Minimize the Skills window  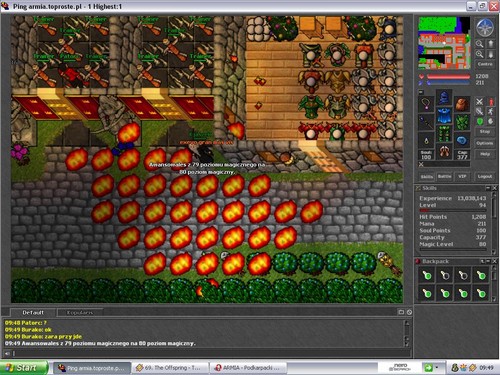pos(488,188)
